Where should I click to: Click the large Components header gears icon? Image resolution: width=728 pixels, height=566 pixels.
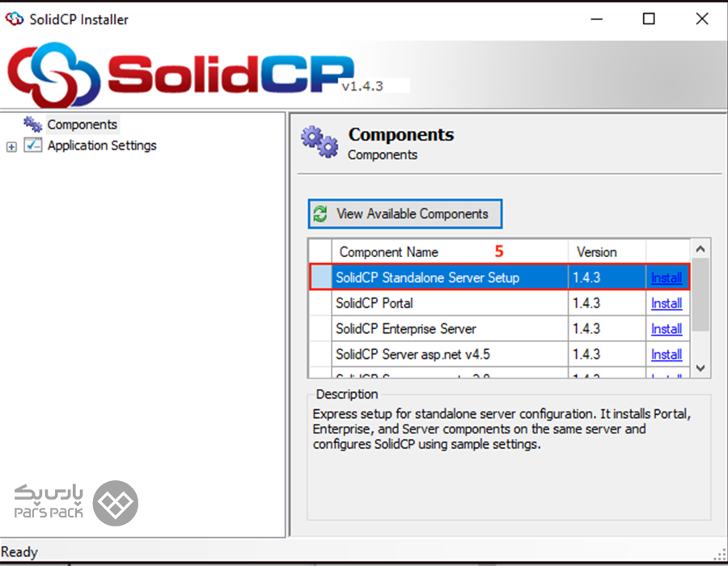tap(320, 141)
